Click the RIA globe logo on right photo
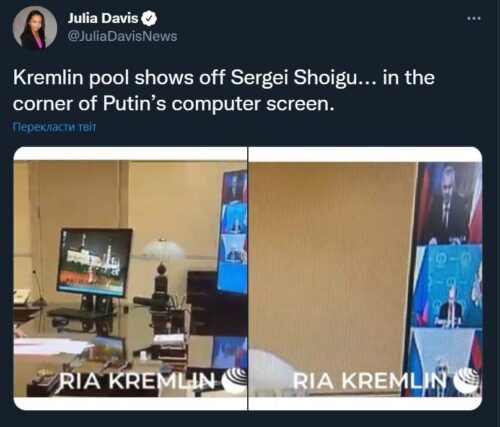Viewport: 500px width, 427px height. pos(468,380)
